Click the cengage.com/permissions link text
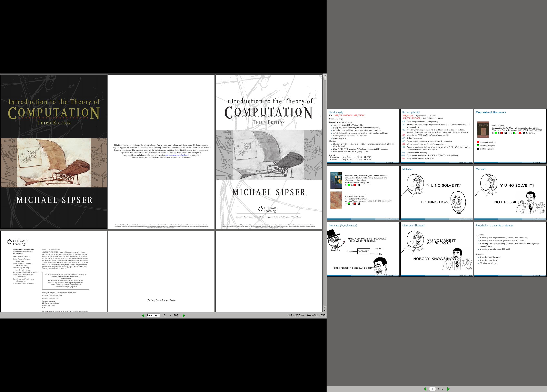Screen dimensions: 547x392 click(x=75, y=283)
